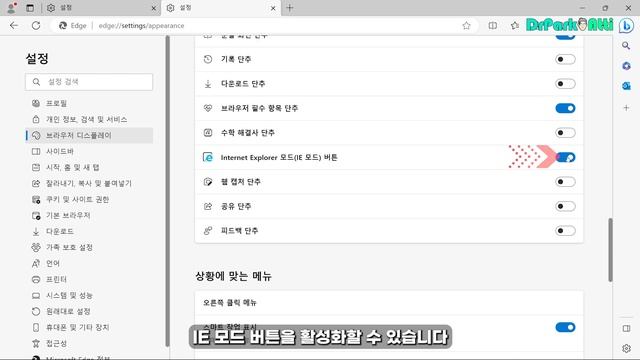
Task: Open the tab actions menu icon
Action: coord(30,8)
